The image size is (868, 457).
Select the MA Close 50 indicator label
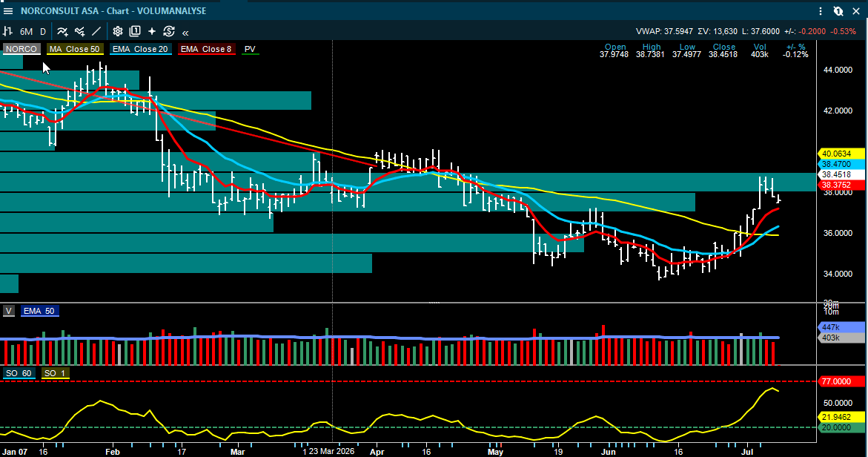pos(75,49)
